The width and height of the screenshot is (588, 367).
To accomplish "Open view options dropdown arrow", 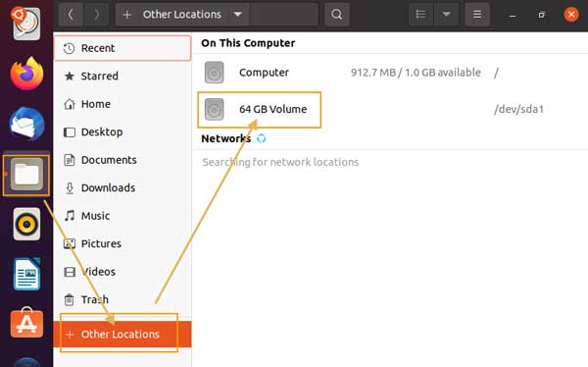I will pyautogui.click(x=446, y=15).
